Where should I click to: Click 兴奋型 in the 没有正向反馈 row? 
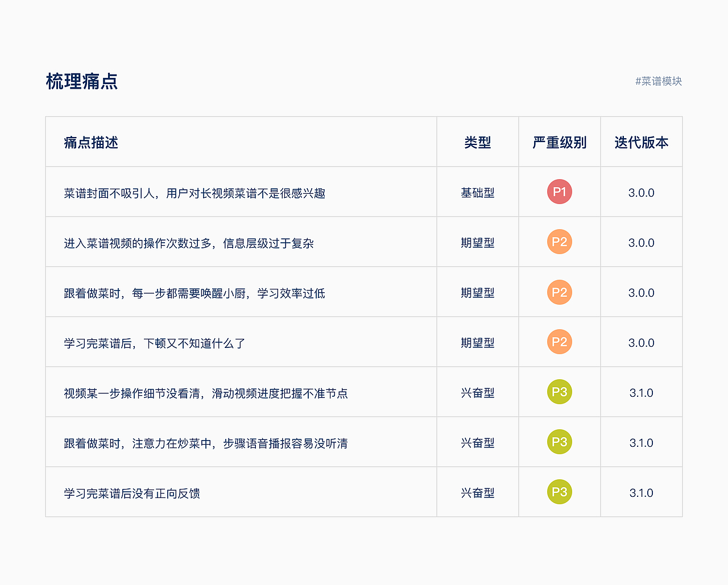pos(478,493)
